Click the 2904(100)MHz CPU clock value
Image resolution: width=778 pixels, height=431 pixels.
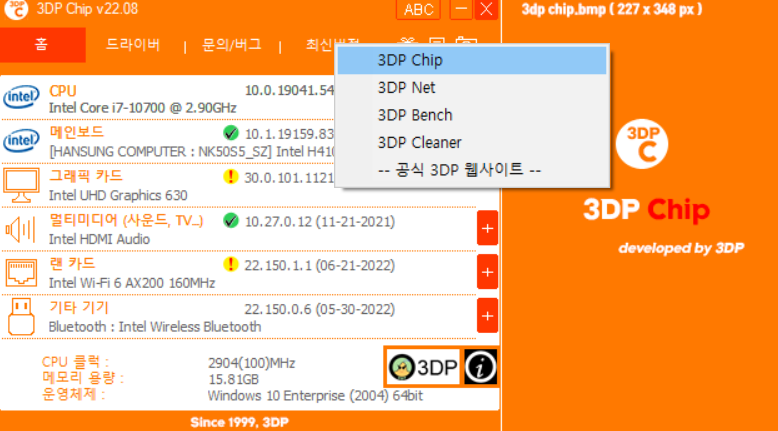click(x=252, y=363)
